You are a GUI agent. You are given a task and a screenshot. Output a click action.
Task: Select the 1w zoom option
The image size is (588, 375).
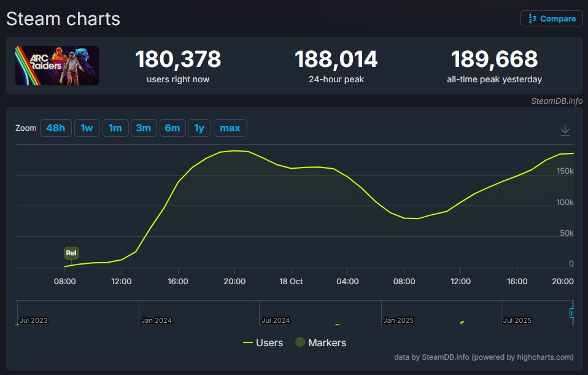pyautogui.click(x=87, y=128)
